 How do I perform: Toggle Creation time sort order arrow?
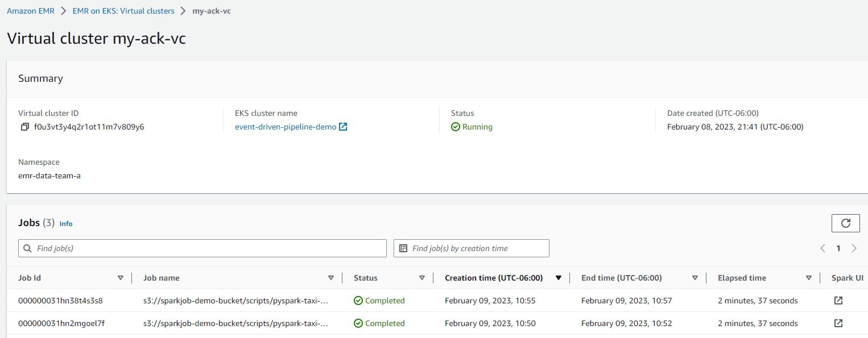point(558,278)
